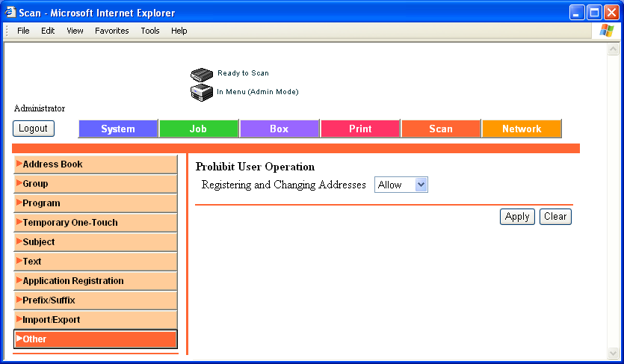The height and width of the screenshot is (364, 624).
Task: Click the Internet Explorer title bar icon
Action: (x=10, y=12)
